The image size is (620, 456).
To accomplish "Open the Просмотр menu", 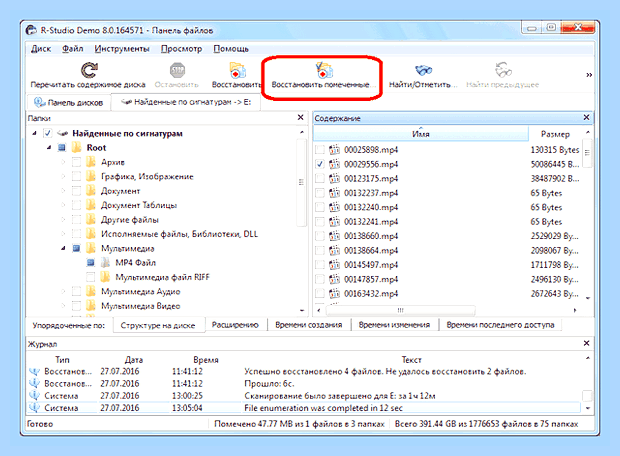I will pyautogui.click(x=181, y=49).
